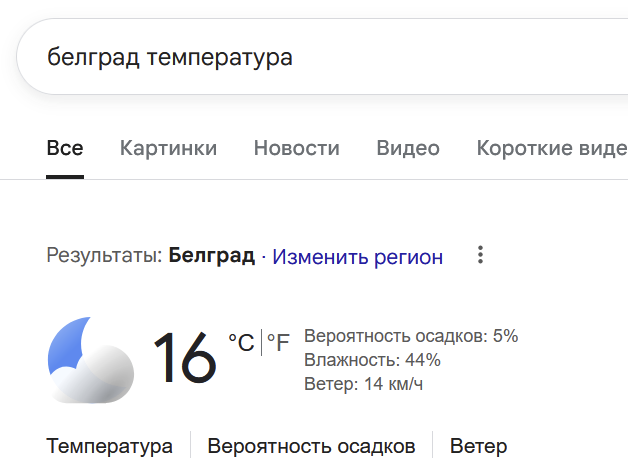
Task: Select the °C temperature unit
Action: [x=241, y=343]
